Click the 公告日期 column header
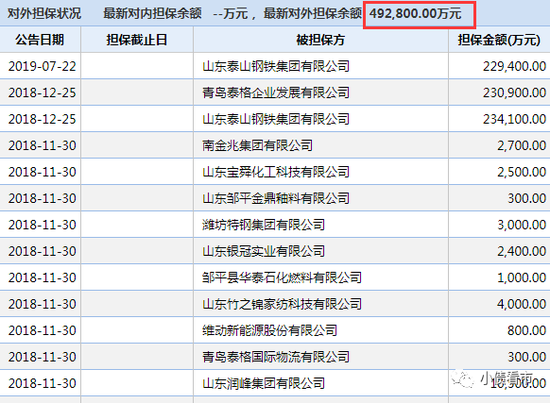 [40, 40]
